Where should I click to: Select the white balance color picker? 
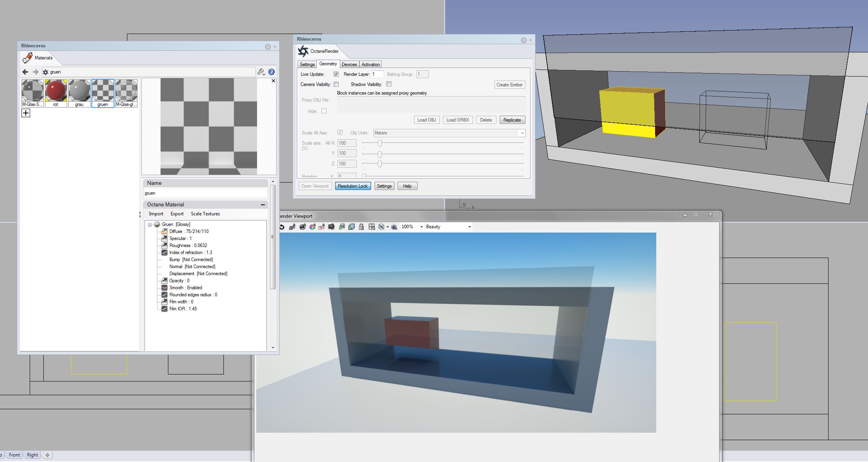(312, 227)
